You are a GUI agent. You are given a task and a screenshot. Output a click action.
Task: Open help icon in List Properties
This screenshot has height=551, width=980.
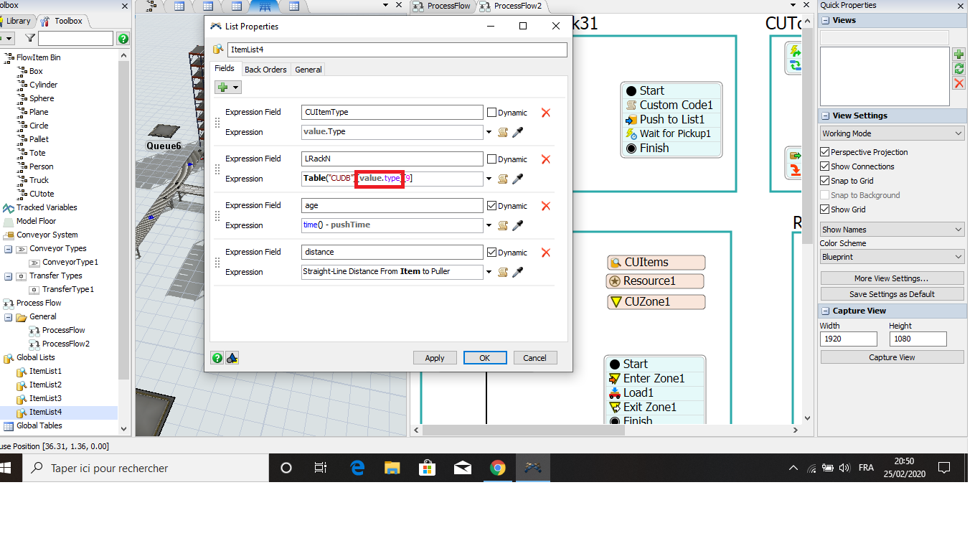[217, 357]
